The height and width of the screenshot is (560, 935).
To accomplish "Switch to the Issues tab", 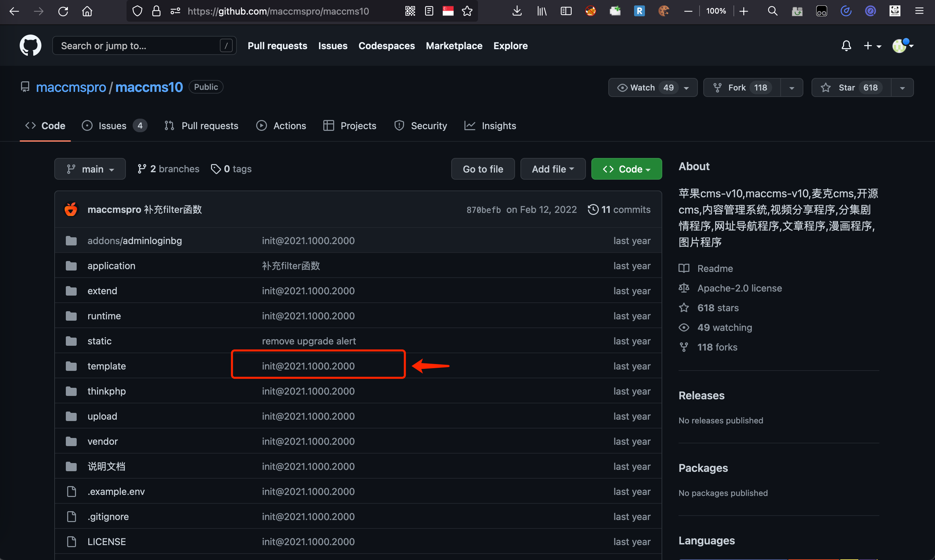I will [114, 126].
